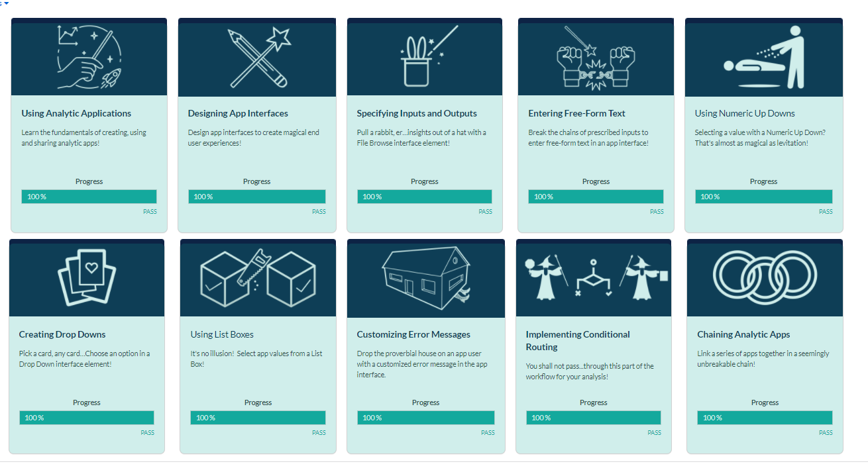868x468 pixels.
Task: Select the crossed pencil and wand icon
Action: pos(257,56)
